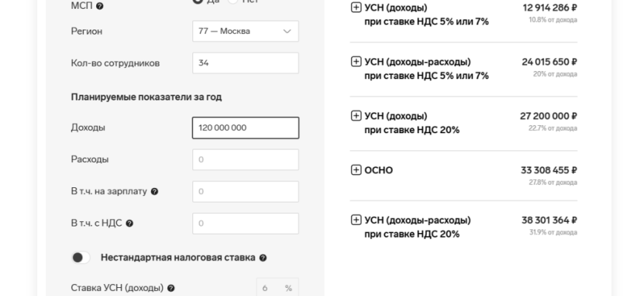Click the 'В т.ч. с НДС' input field
The height and width of the screenshot is (296, 644).
(245, 223)
